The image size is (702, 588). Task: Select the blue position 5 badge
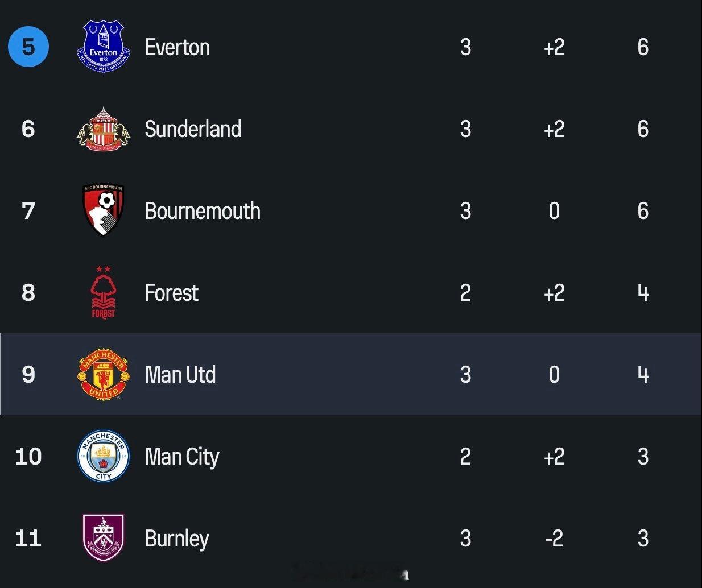pyautogui.click(x=28, y=47)
